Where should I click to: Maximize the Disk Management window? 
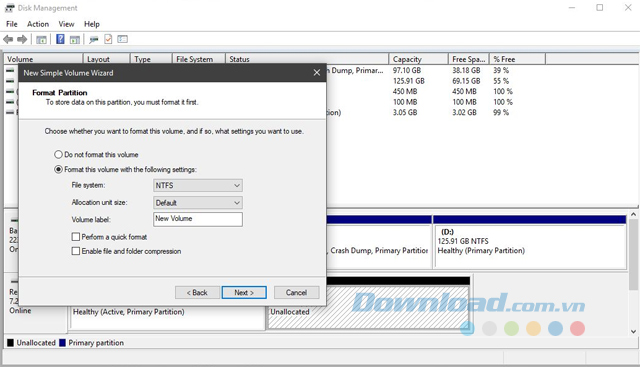pyautogui.click(x=600, y=7)
